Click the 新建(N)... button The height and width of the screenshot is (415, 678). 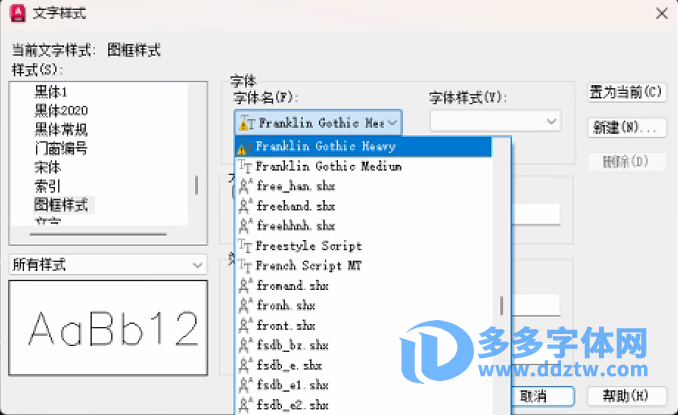pyautogui.click(x=626, y=127)
